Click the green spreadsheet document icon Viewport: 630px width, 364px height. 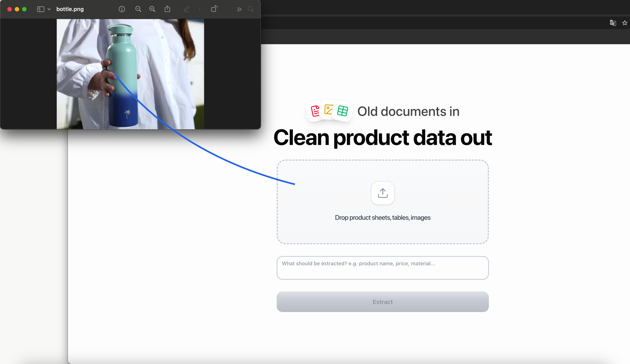tap(342, 111)
